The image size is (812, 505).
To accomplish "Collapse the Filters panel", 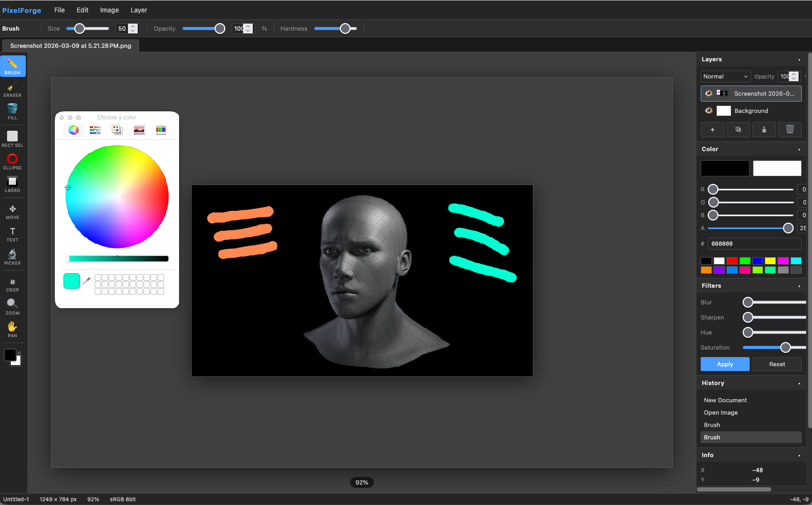I will click(x=799, y=286).
